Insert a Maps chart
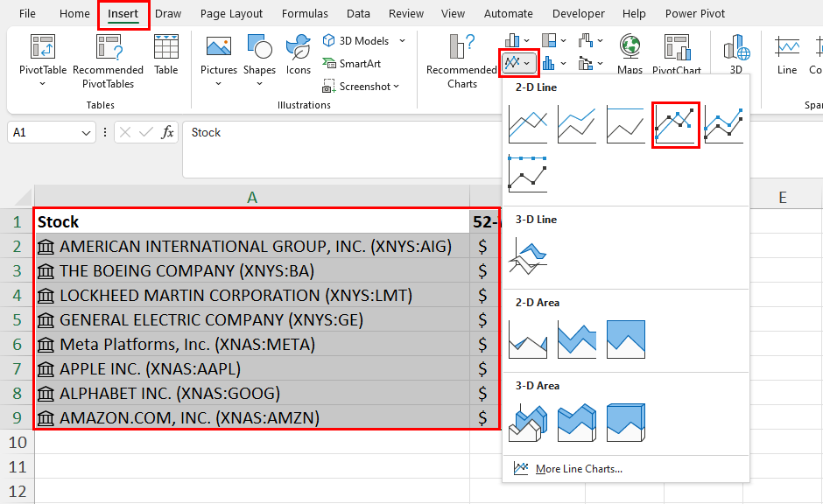 [630, 54]
